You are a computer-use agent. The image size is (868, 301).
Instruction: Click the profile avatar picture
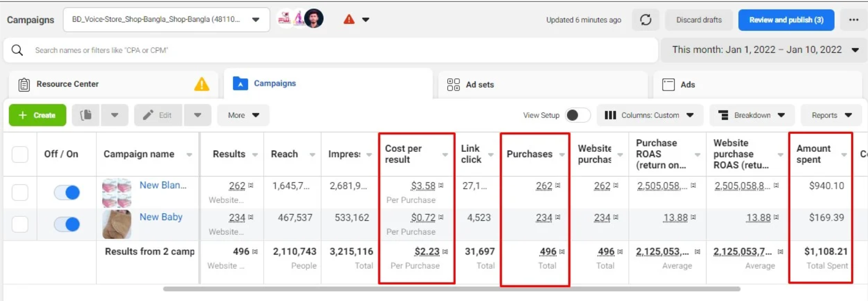tap(314, 19)
